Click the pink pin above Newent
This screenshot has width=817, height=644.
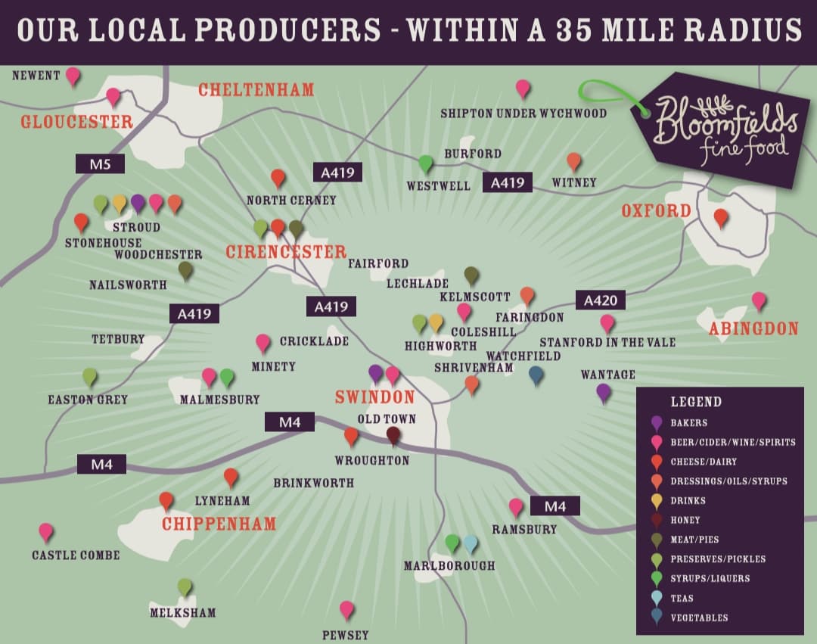coord(73,76)
